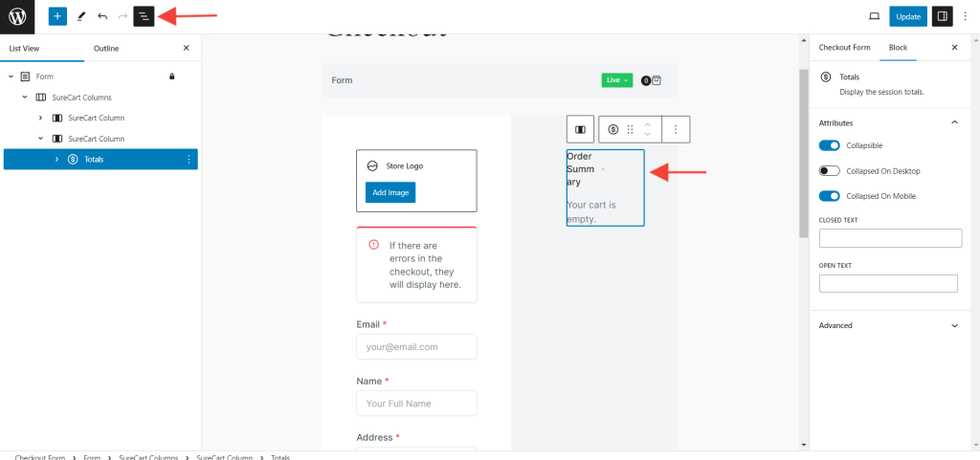Toggle the Settings sidebar panel icon

[x=942, y=16]
